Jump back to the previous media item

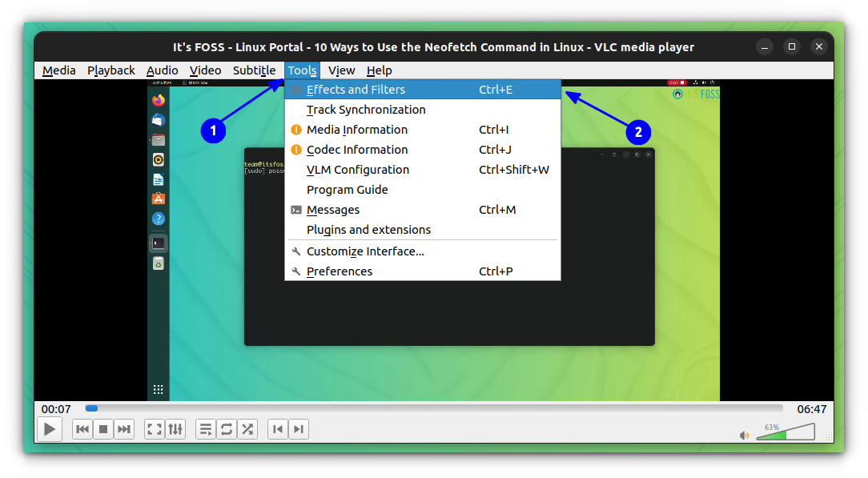[82, 428]
